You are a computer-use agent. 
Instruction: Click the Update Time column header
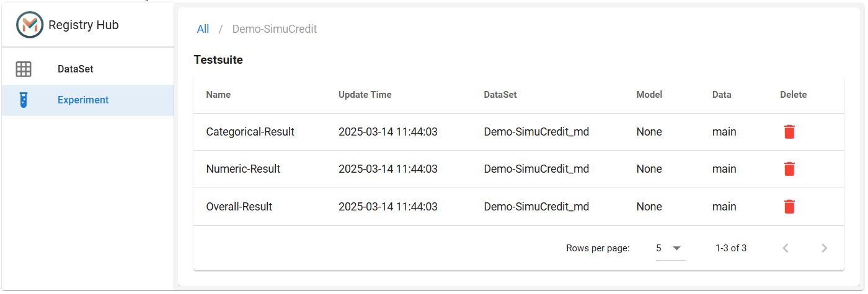pyautogui.click(x=365, y=95)
